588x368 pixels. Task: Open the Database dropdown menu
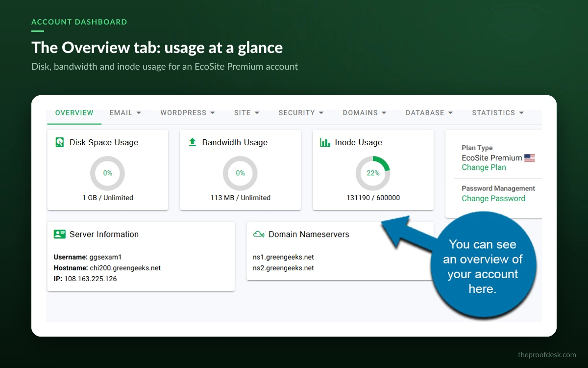coord(429,112)
